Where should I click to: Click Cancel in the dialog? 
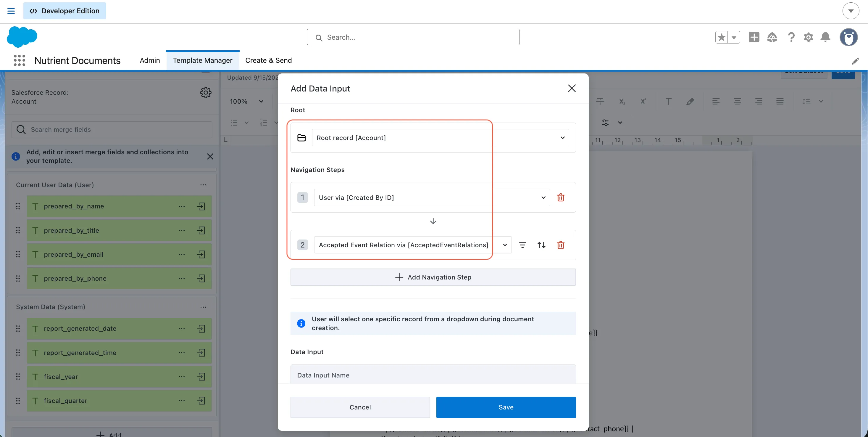(x=360, y=407)
